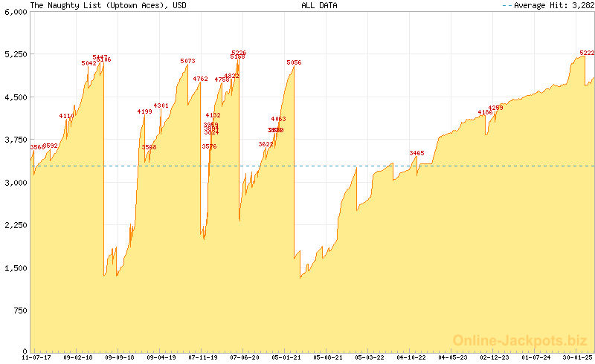Screen dimensions: 595x364
Task: Click the 3622 data point label
Action: [266, 144]
